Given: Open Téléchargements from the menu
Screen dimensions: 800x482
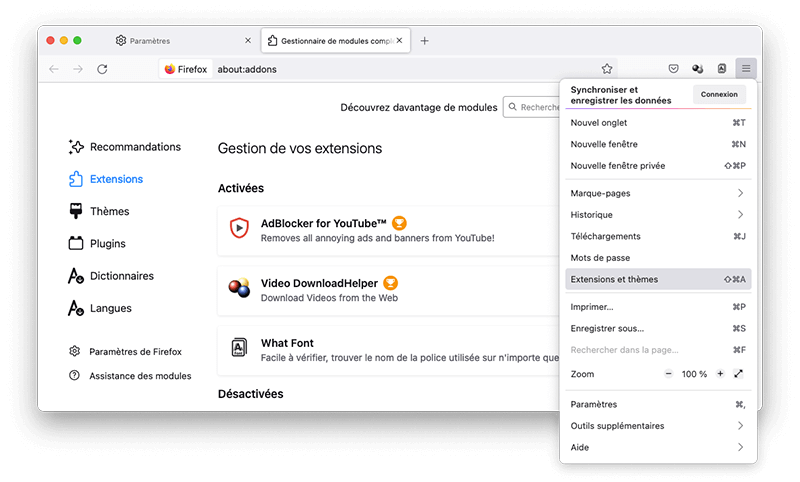Looking at the screenshot, I should pos(658,236).
